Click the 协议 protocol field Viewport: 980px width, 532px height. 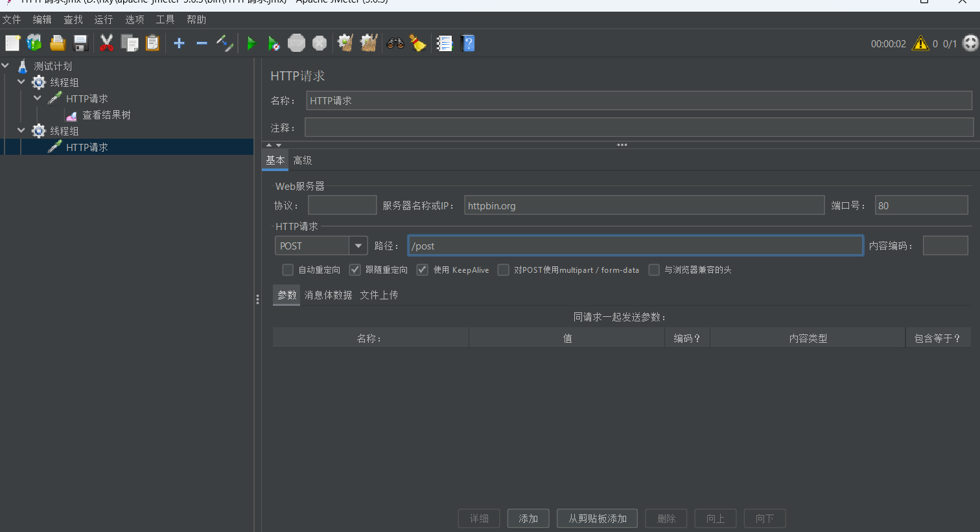[342, 205]
